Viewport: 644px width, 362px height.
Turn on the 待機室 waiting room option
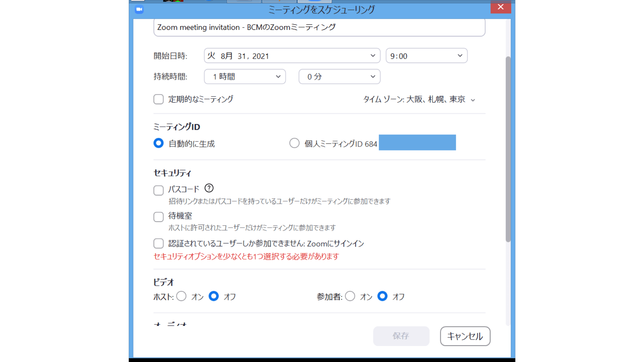(x=158, y=217)
